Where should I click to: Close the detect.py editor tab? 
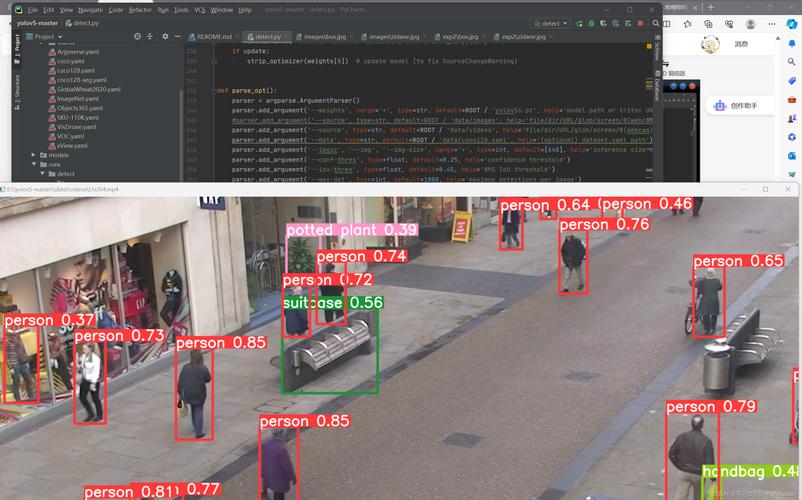288,36
